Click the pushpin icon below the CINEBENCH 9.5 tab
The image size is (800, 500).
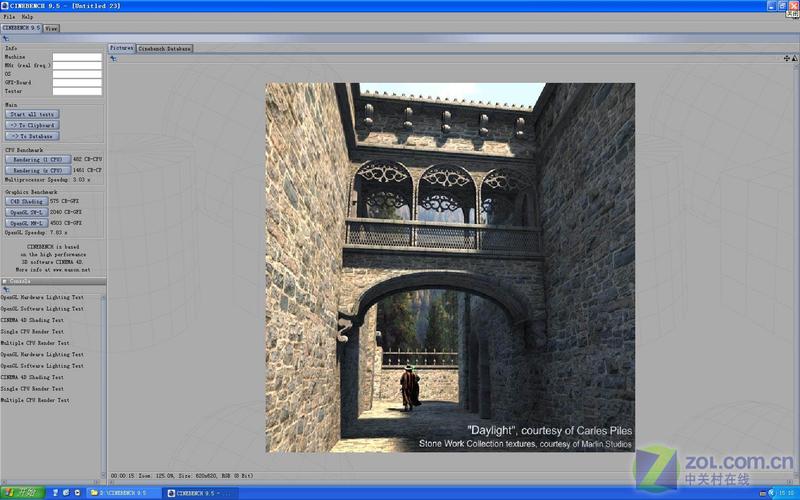click(6, 38)
